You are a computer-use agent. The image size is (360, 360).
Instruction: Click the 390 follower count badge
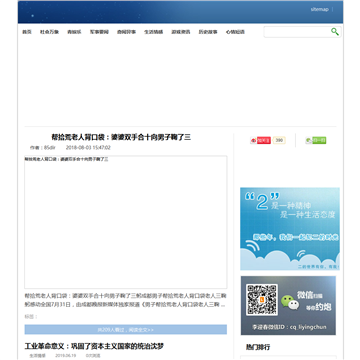279,140
